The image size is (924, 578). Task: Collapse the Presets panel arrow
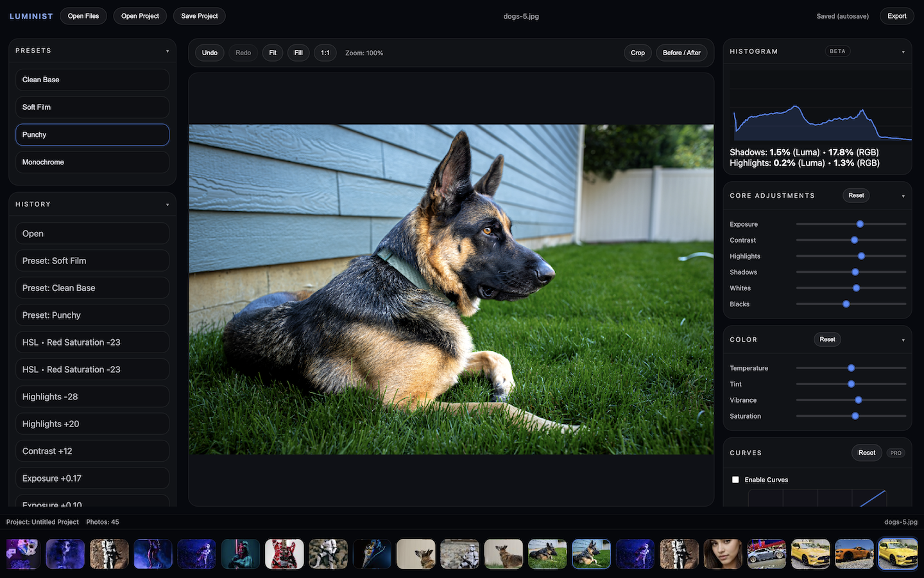(167, 51)
